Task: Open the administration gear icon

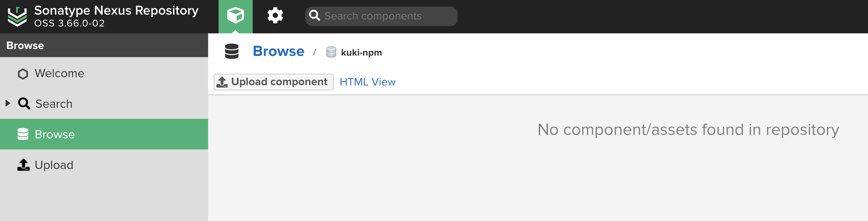Action: pyautogui.click(x=275, y=16)
